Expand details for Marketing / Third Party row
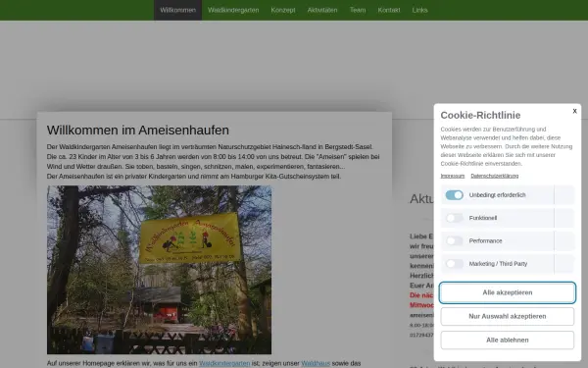The height and width of the screenshot is (368, 588). tap(564, 264)
